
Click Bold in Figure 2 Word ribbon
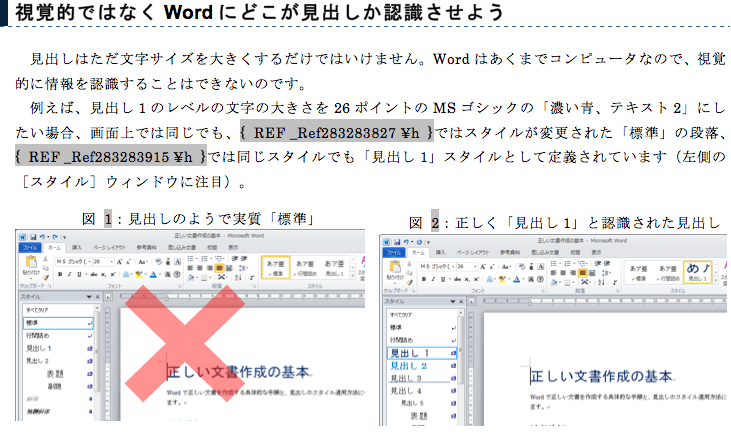[x=424, y=279]
